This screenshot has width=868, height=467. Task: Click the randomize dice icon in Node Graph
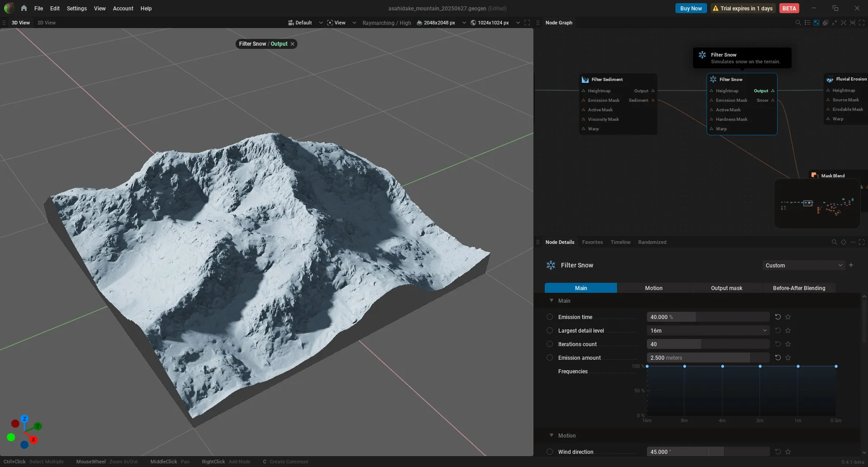(x=826, y=23)
